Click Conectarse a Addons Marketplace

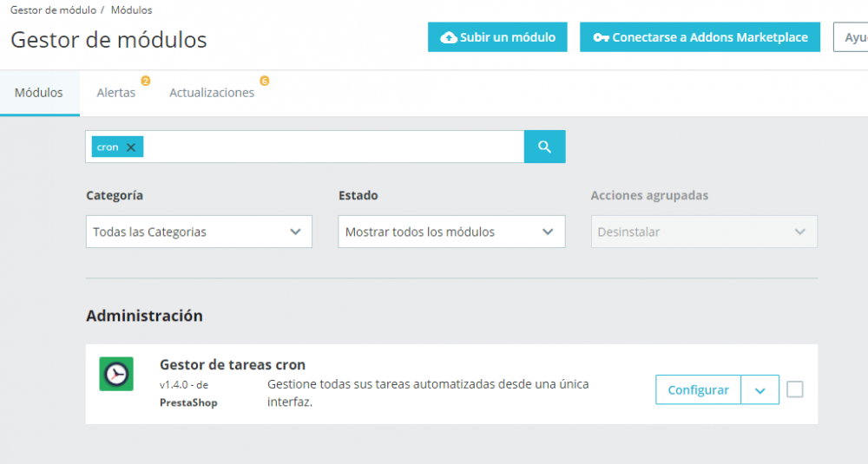700,37
